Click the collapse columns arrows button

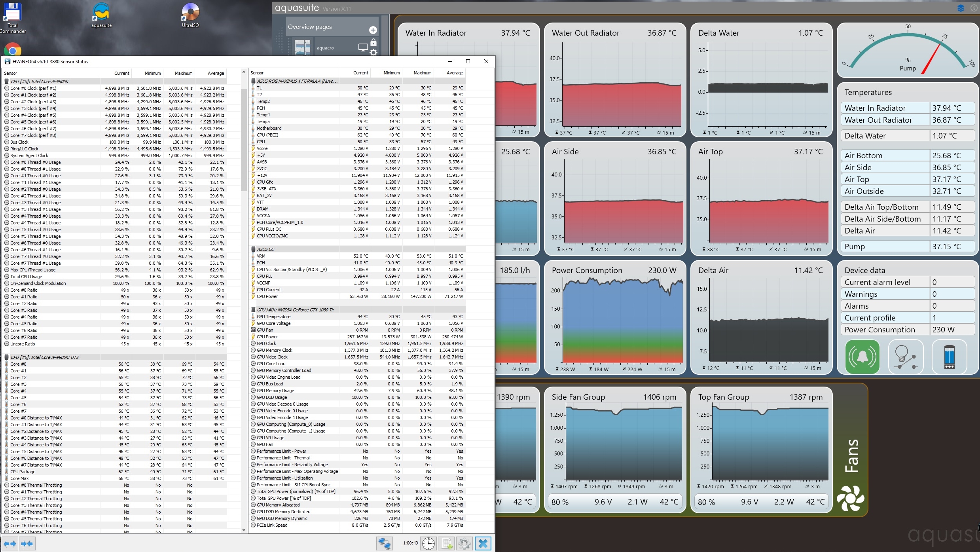coord(27,543)
